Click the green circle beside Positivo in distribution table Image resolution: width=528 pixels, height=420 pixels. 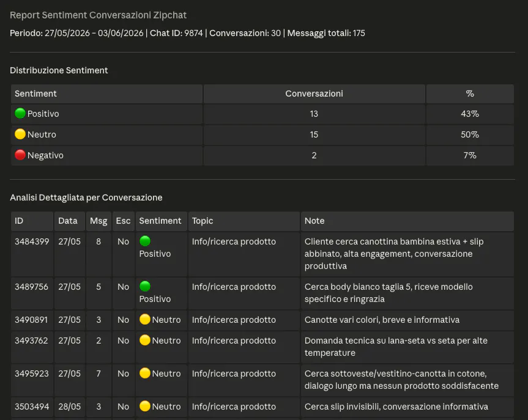[x=20, y=113]
